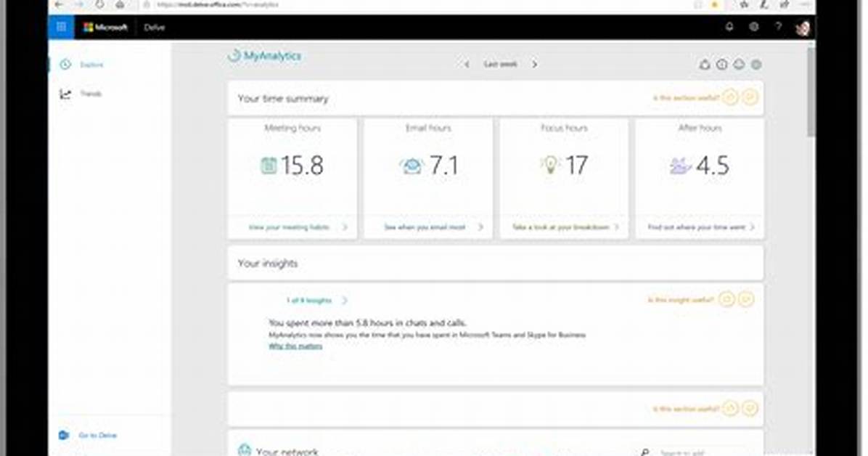Expand chevron next to See when you email most
The image size is (868, 456).
[480, 227]
